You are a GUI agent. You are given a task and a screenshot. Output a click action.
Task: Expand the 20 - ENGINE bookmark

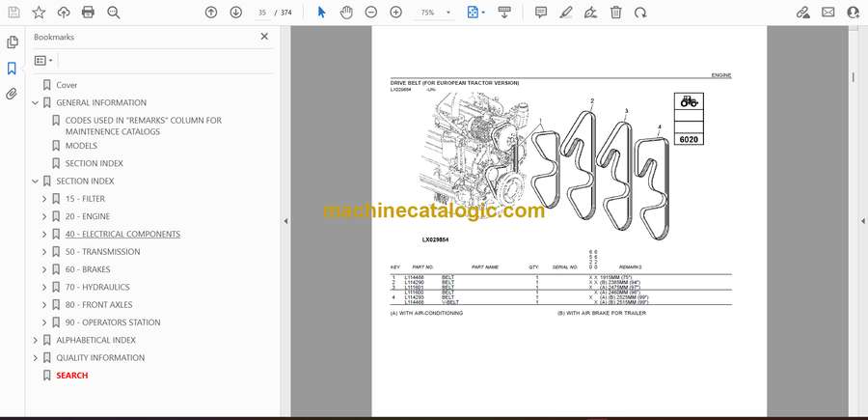click(x=44, y=216)
